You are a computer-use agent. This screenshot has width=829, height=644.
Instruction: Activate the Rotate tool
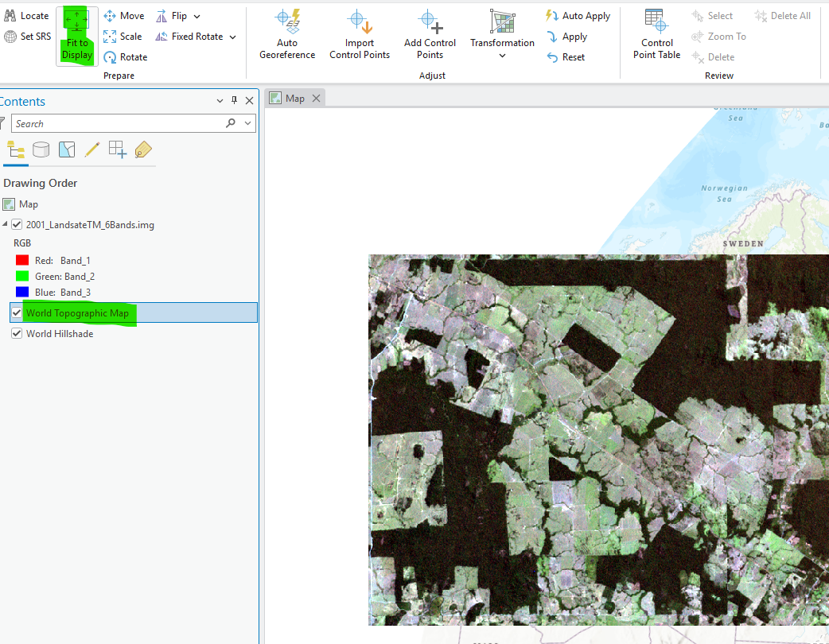[x=126, y=56]
